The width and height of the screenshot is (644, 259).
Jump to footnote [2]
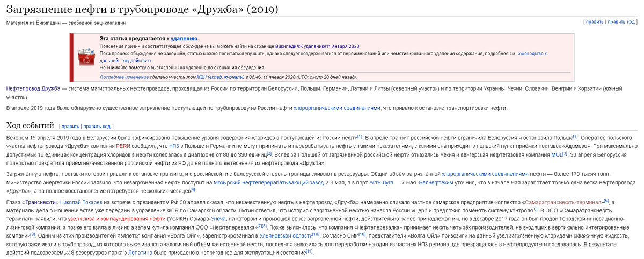269,153
